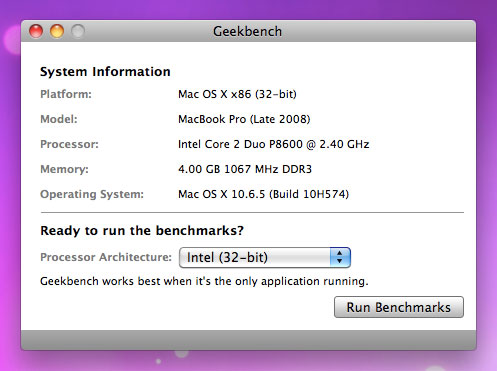Click the Processor Architecture: label
497x371 pixels.
106,257
